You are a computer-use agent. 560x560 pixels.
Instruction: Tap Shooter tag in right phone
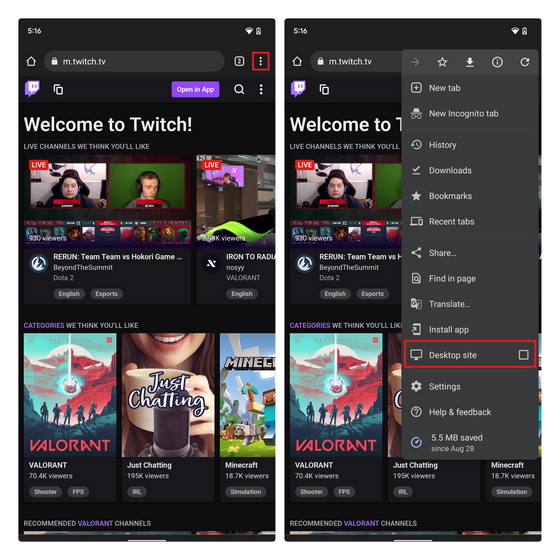coord(311,492)
